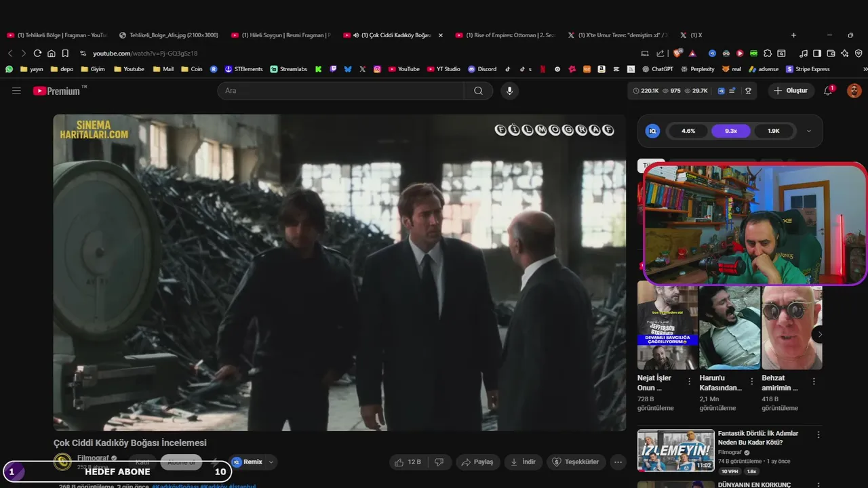The height and width of the screenshot is (488, 868).
Task: Start voice search with microphone icon
Action: coord(509,91)
